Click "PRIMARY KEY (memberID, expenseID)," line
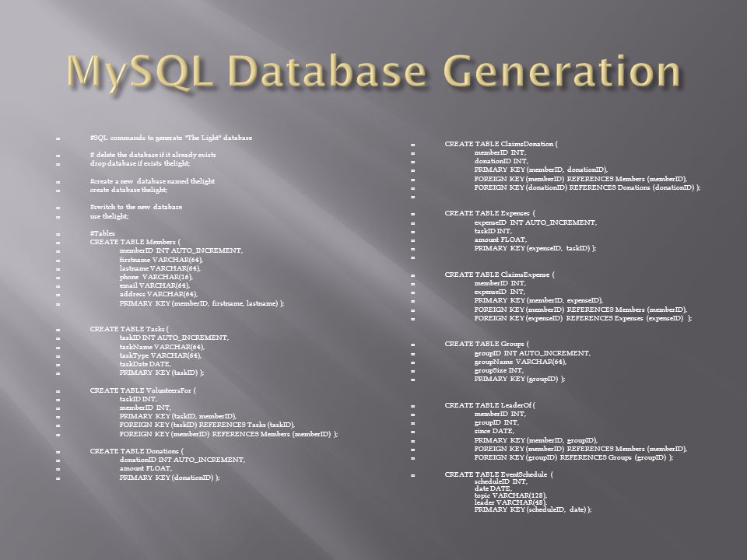 click(x=539, y=300)
